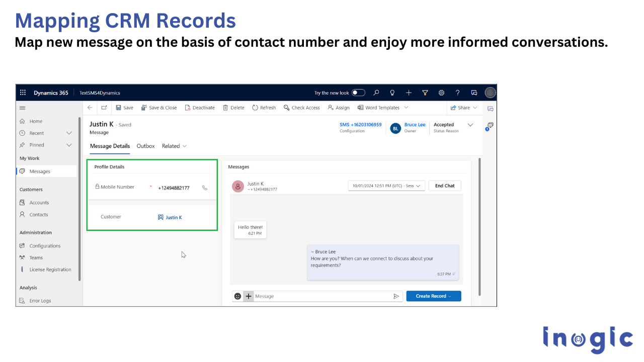Click the help question mark icon
This screenshot has width=644, height=362.
[x=457, y=93]
